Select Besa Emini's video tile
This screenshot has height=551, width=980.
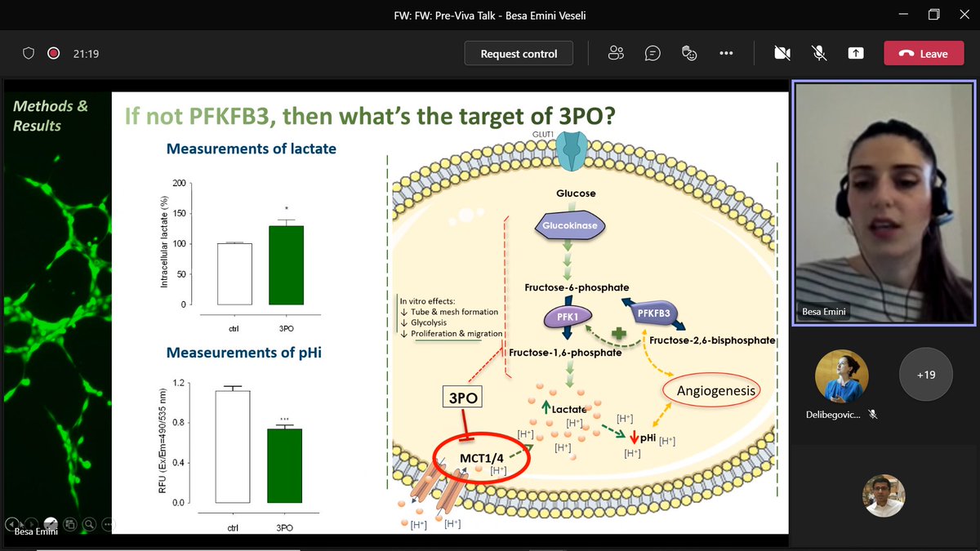click(x=884, y=204)
